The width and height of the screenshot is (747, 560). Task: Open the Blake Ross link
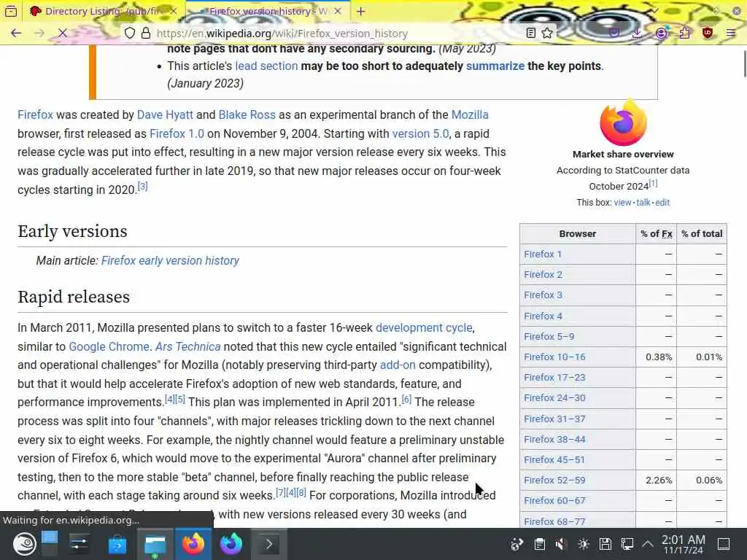click(x=247, y=114)
